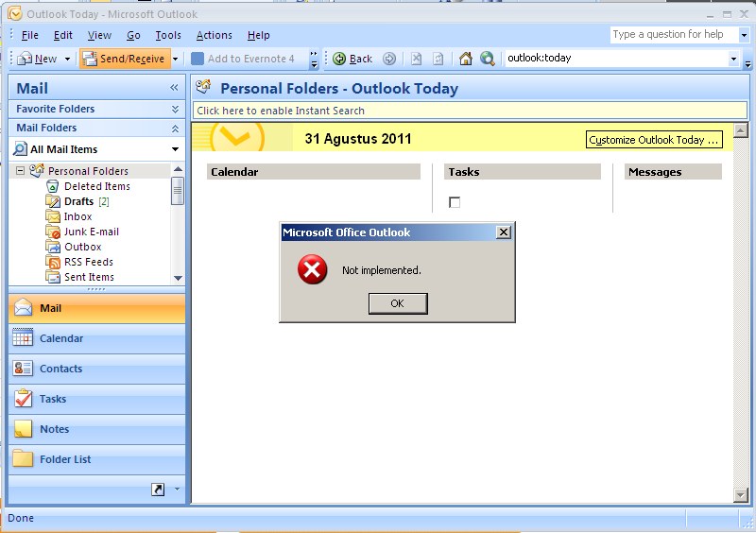Click the Search the Web globe icon

[488, 59]
